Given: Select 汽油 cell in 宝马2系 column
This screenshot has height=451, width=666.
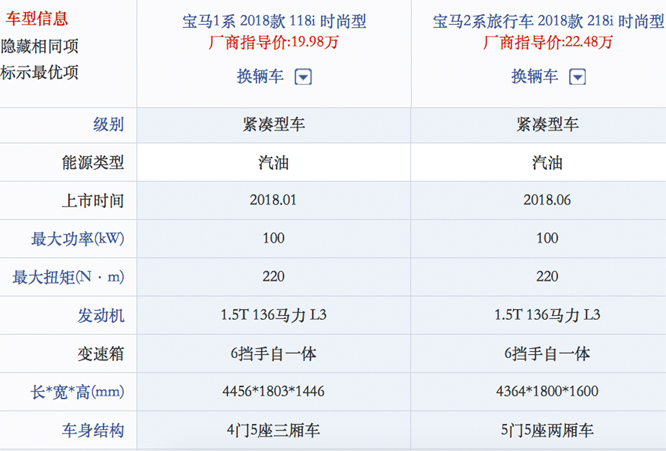Looking at the screenshot, I should [x=547, y=163].
